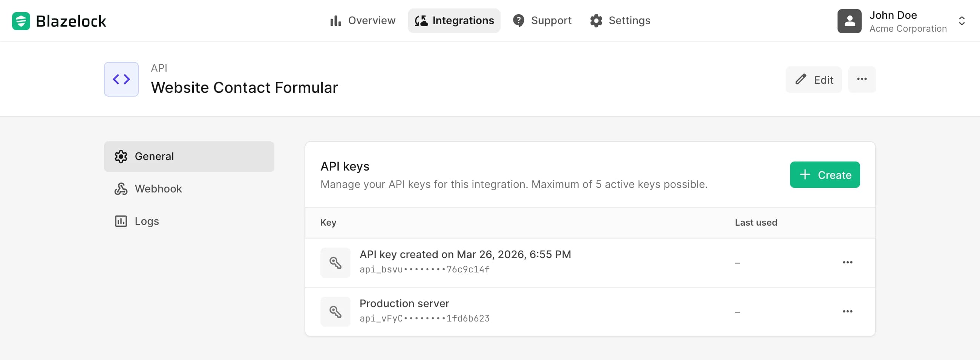This screenshot has width=980, height=360.
Task: Click the Logs chart icon in the sidebar
Action: tap(121, 221)
